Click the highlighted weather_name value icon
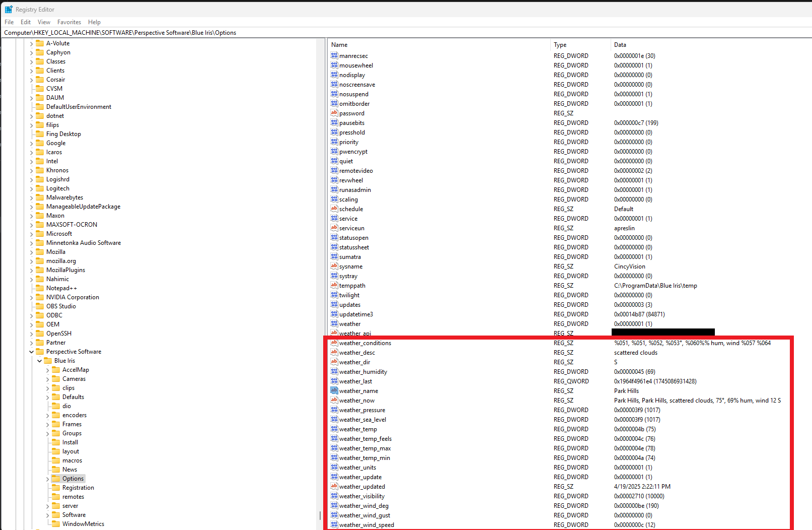This screenshot has width=812, height=530. pyautogui.click(x=334, y=391)
